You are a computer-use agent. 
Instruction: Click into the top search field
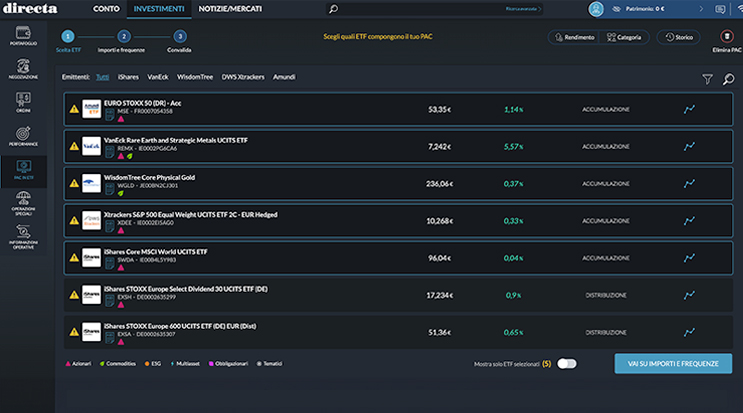coord(434,9)
